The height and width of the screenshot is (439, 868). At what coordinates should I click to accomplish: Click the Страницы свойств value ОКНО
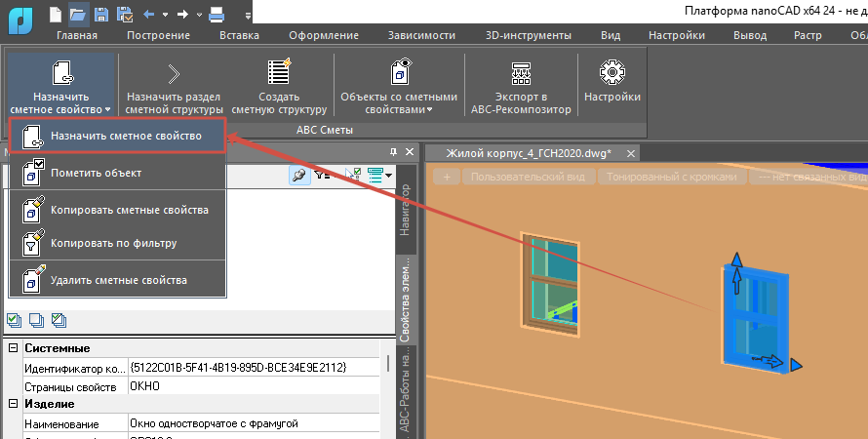coord(255,386)
